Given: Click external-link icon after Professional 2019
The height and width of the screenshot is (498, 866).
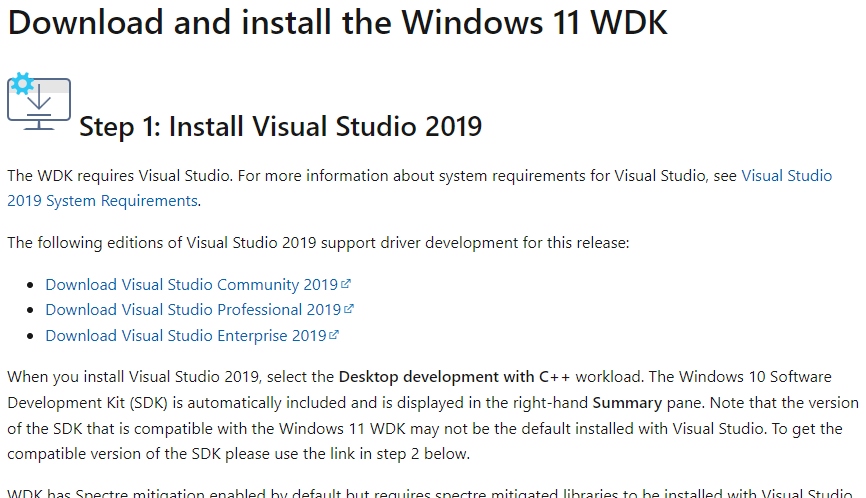Looking at the screenshot, I should [x=348, y=309].
